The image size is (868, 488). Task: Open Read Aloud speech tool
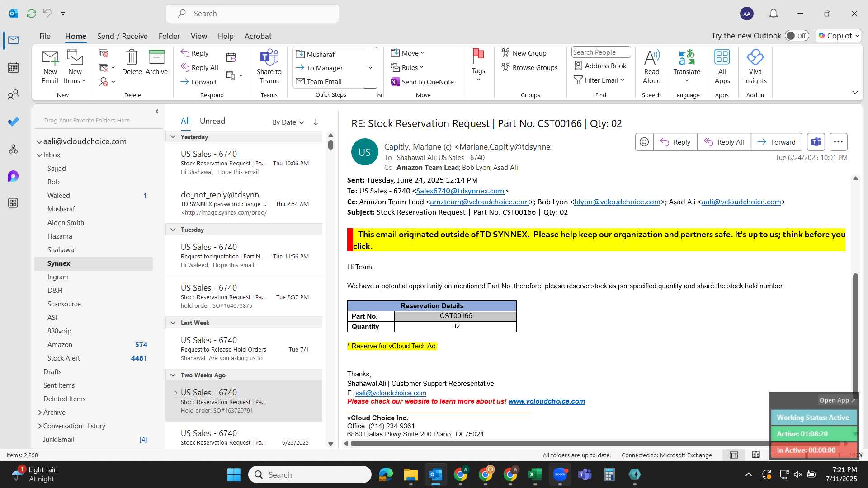click(651, 67)
